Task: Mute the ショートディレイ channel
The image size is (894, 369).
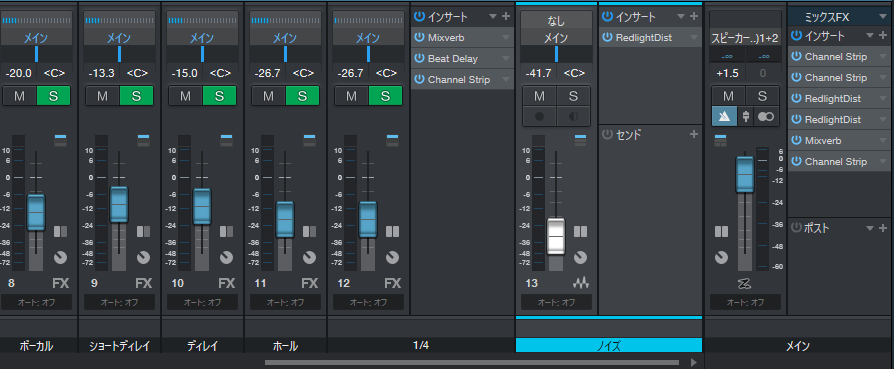Action: coord(103,96)
